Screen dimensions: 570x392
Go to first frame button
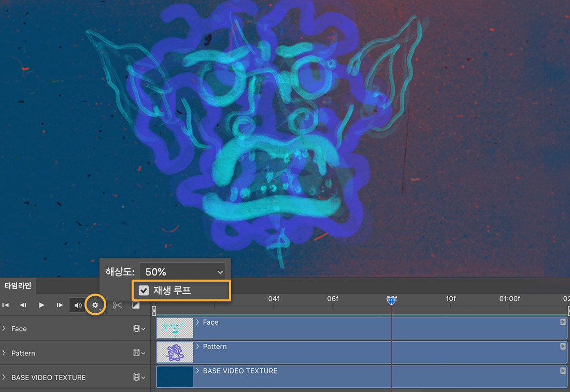click(x=6, y=305)
